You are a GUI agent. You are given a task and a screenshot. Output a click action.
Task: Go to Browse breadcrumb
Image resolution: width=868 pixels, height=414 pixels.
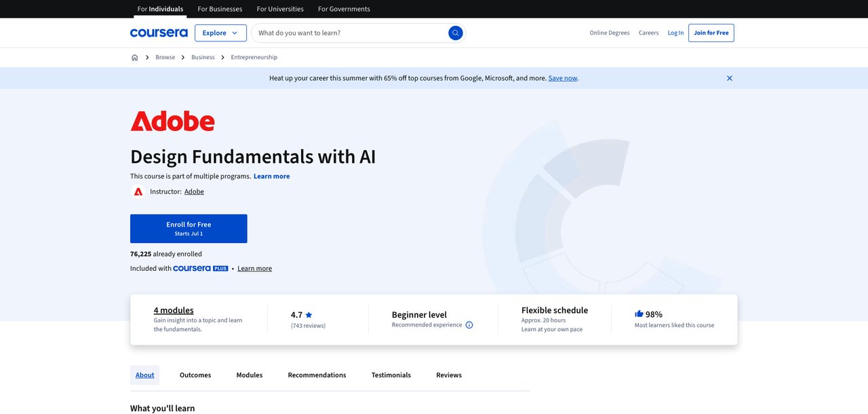click(x=165, y=58)
